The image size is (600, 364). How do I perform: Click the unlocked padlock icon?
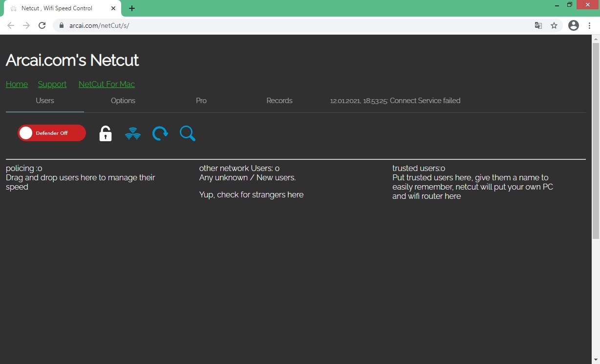click(x=106, y=133)
